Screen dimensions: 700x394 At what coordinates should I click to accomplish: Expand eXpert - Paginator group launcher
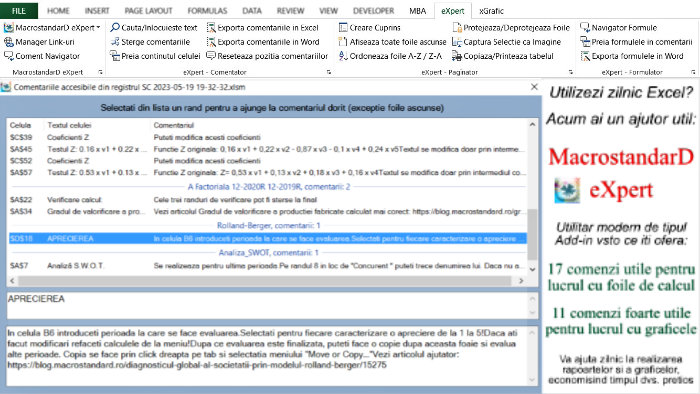(x=571, y=72)
